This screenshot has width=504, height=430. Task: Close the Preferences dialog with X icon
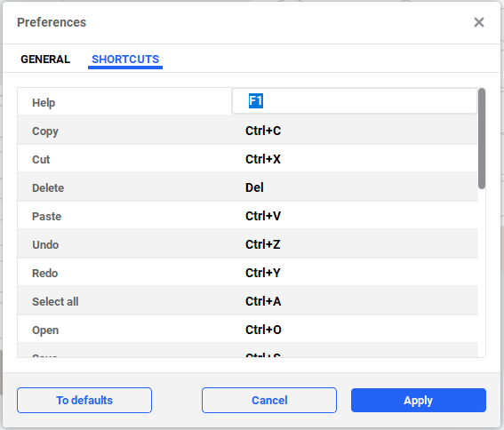tap(478, 22)
